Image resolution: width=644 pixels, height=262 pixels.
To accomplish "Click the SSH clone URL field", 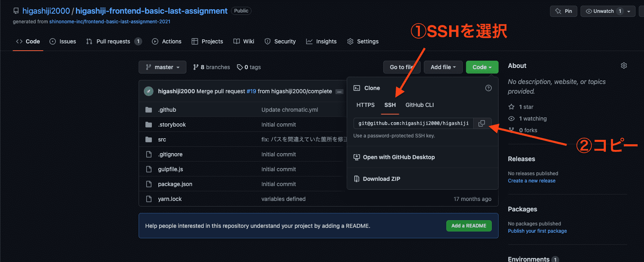I will (x=414, y=123).
